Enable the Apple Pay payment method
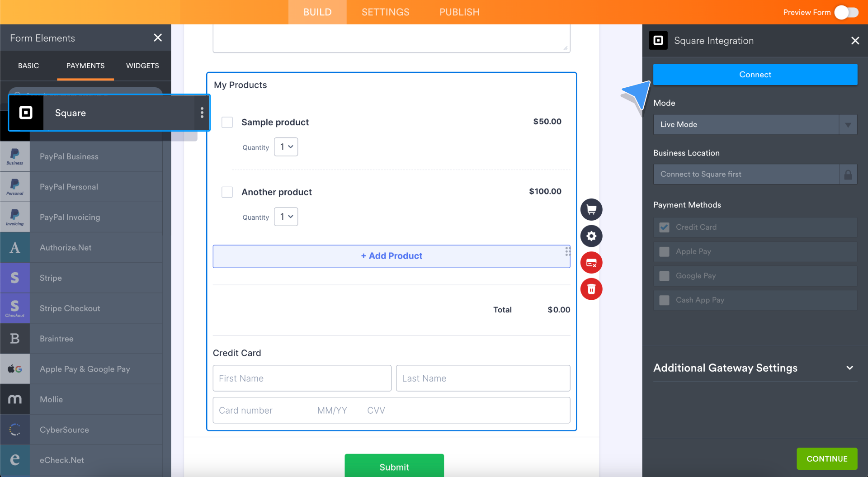The height and width of the screenshot is (477, 868). tap(664, 252)
